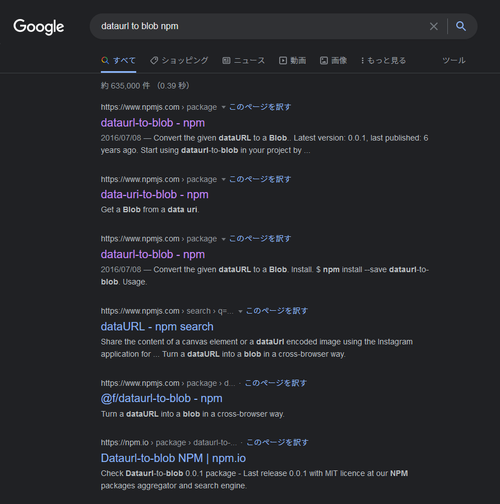Click the npmjs.com › search URL breadcrumb
This screenshot has height=504, width=500.
pyautogui.click(x=167, y=311)
